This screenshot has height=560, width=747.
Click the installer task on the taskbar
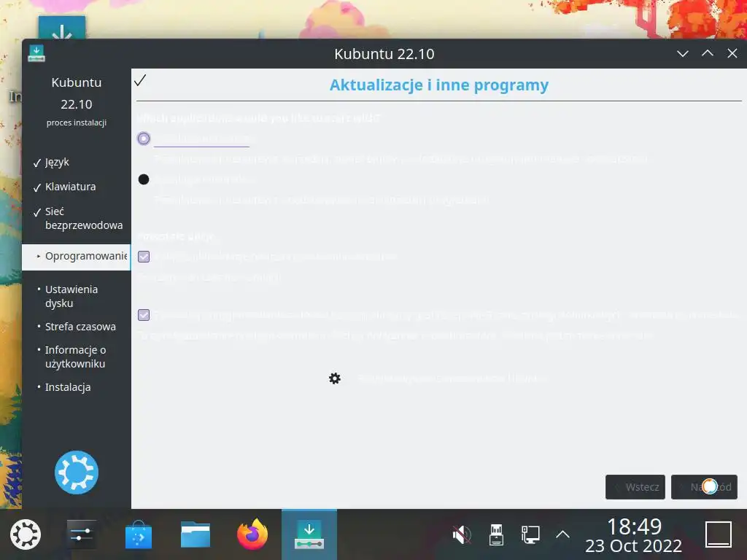pos(309,534)
